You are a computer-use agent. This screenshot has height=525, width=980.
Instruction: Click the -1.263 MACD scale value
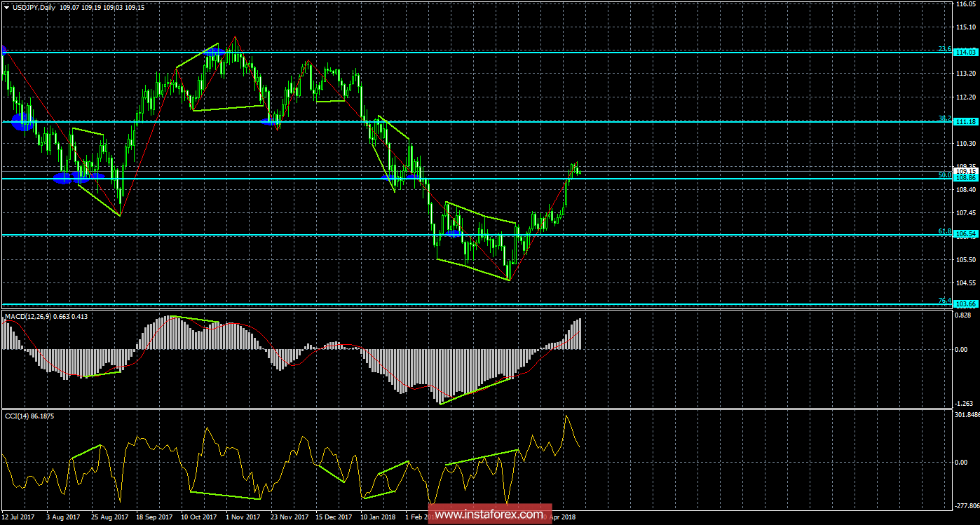(965, 403)
